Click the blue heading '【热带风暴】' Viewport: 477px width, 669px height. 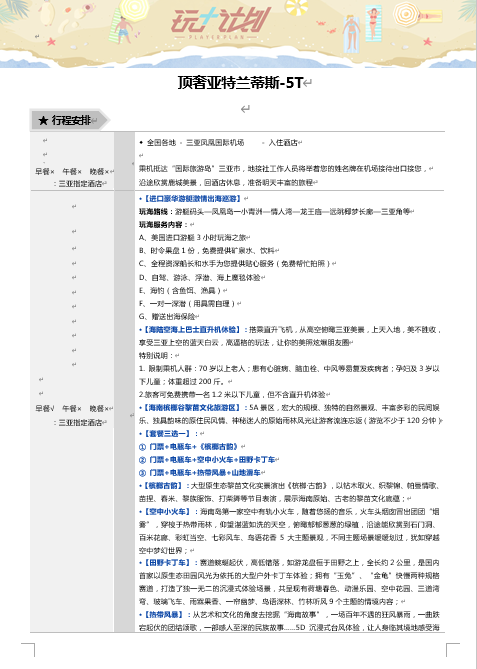163,615
